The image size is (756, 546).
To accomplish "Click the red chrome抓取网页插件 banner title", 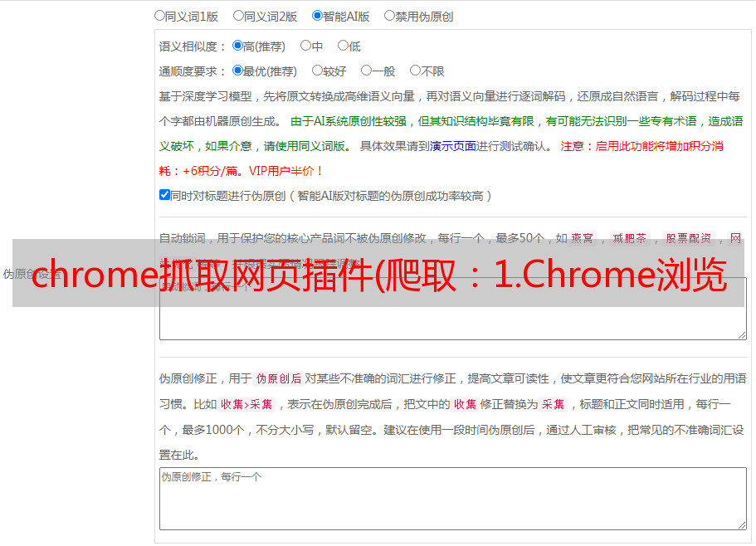I will 379,274.
